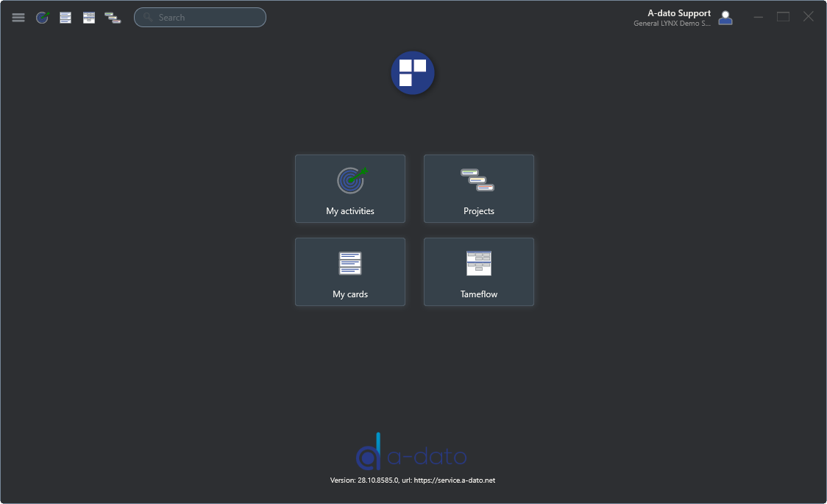The height and width of the screenshot is (504, 827).
Task: Open My cards from the top toolbar icon
Action: (x=65, y=18)
